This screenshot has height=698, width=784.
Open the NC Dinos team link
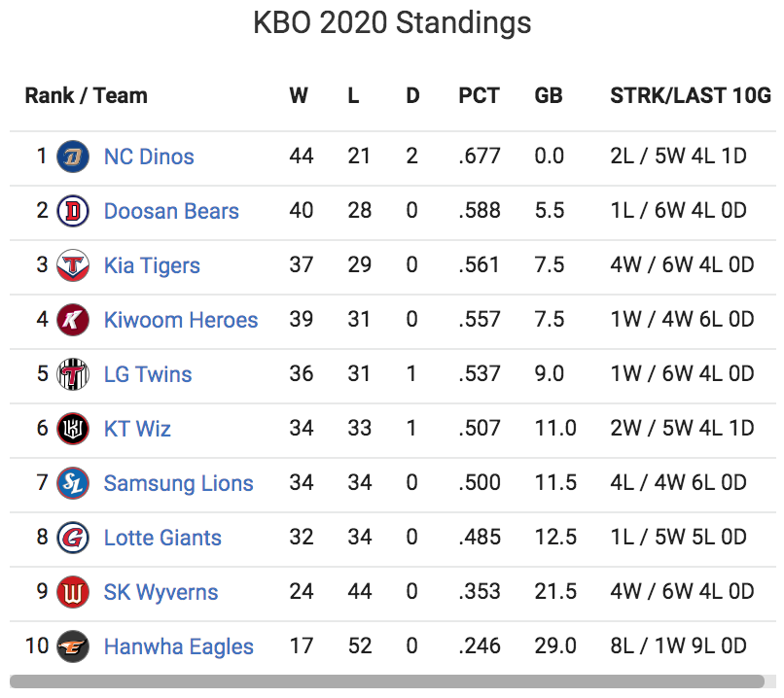149,157
